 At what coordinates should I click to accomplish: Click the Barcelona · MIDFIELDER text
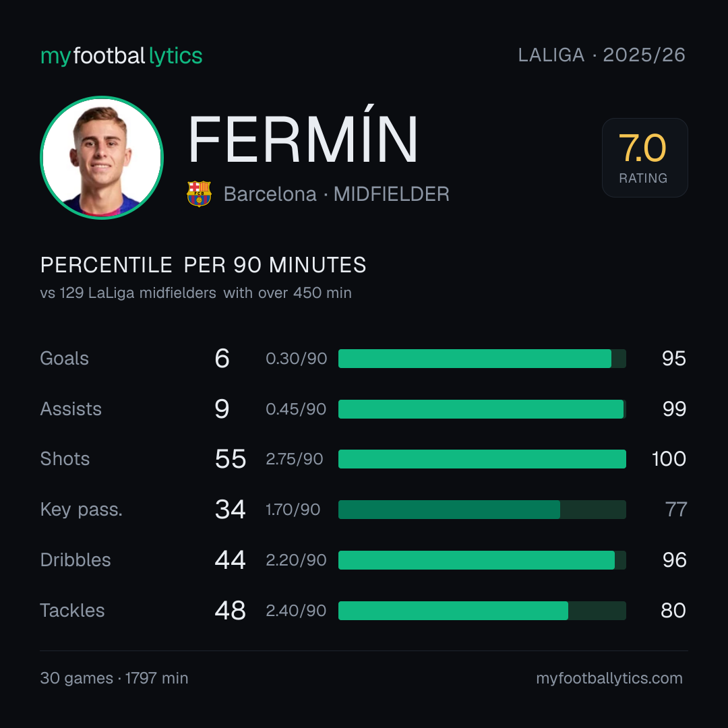[x=336, y=194]
